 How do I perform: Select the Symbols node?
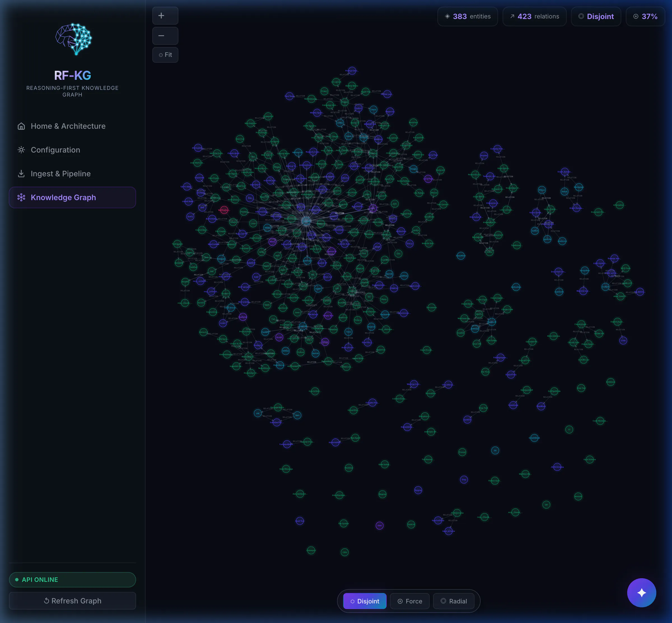pyautogui.click(x=467, y=420)
